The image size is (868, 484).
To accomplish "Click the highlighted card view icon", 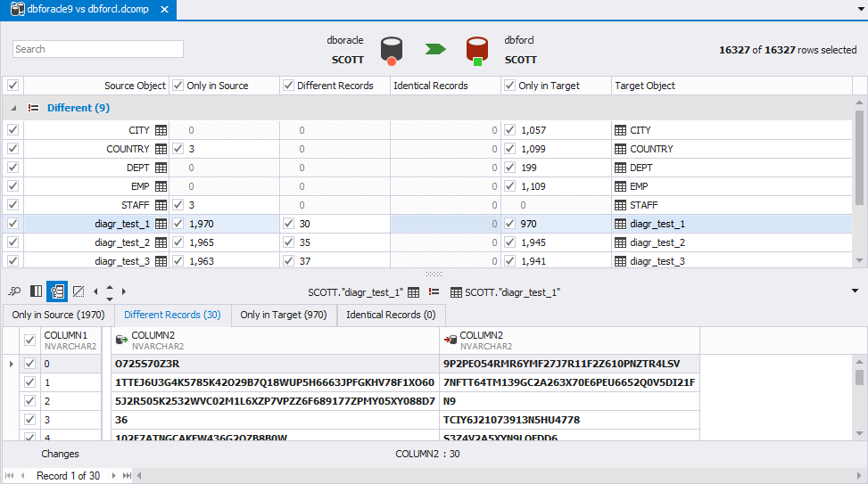I will [x=57, y=291].
